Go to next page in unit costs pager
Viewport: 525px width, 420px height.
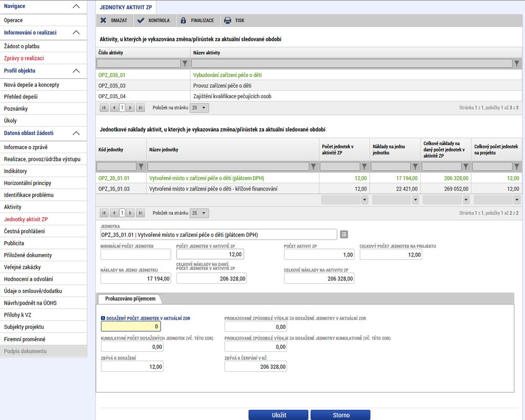(131, 213)
